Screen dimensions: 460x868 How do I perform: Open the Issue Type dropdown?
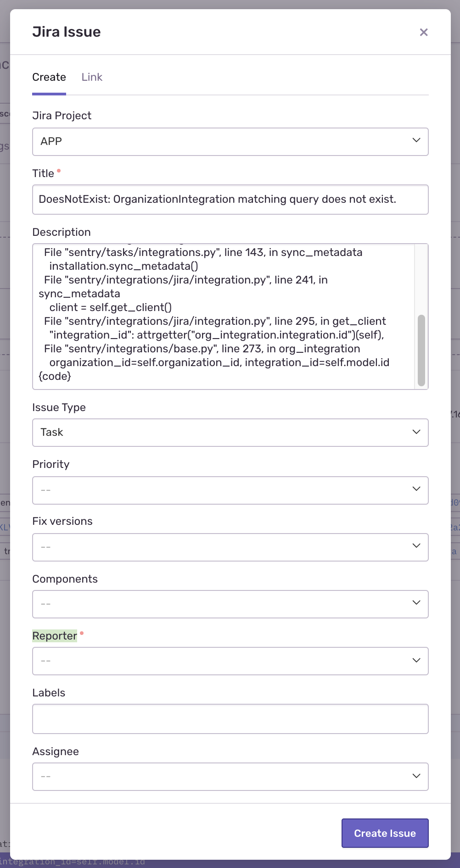(230, 433)
